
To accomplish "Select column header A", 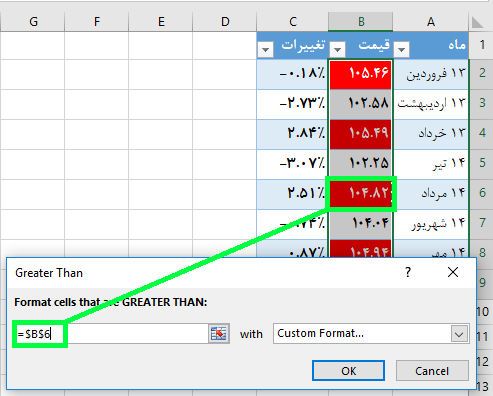I will [431, 22].
